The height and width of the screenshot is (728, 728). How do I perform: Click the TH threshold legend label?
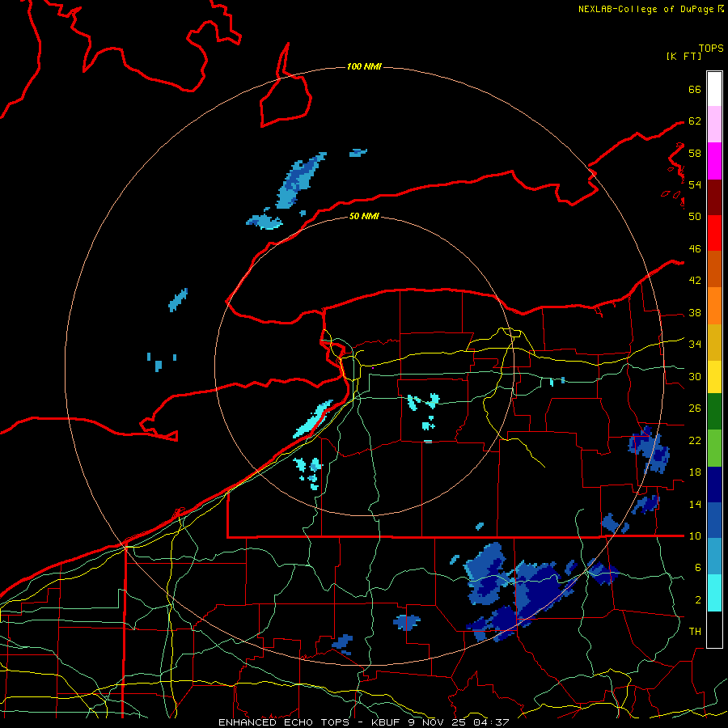[x=695, y=632]
